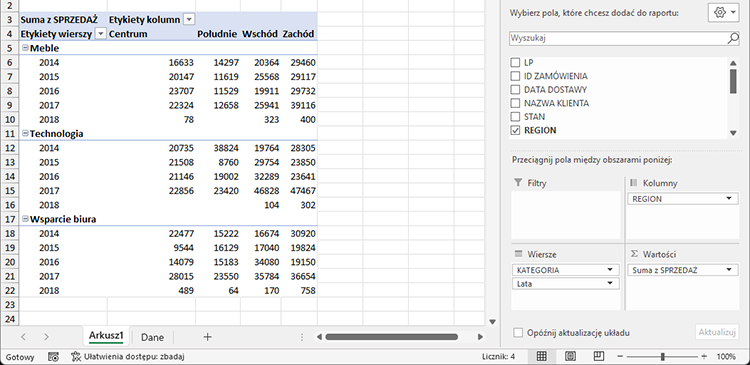Collapse the Wsparcie biura group
This screenshot has width=750, height=365.
25,219
